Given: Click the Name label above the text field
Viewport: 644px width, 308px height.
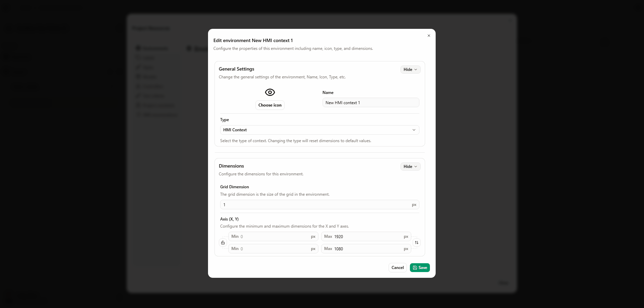Looking at the screenshot, I should pos(328,93).
